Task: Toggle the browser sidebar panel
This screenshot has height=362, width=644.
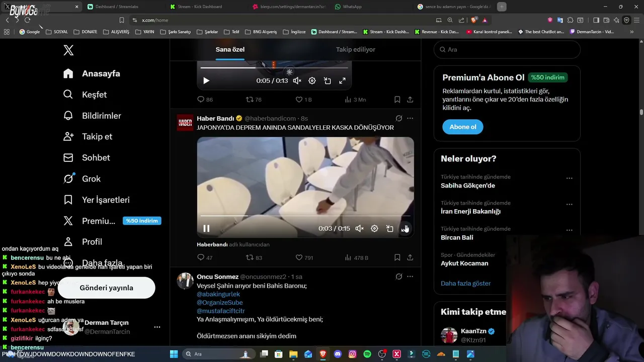Action: coord(596,20)
